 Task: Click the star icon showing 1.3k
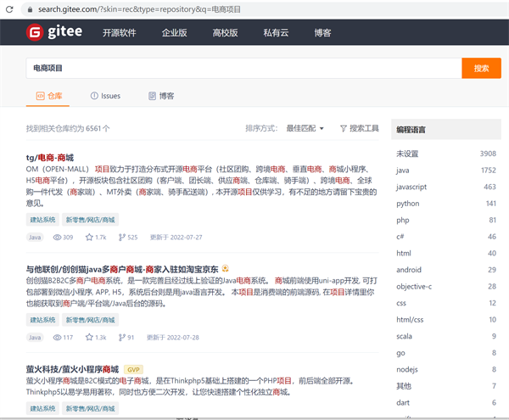pos(89,337)
